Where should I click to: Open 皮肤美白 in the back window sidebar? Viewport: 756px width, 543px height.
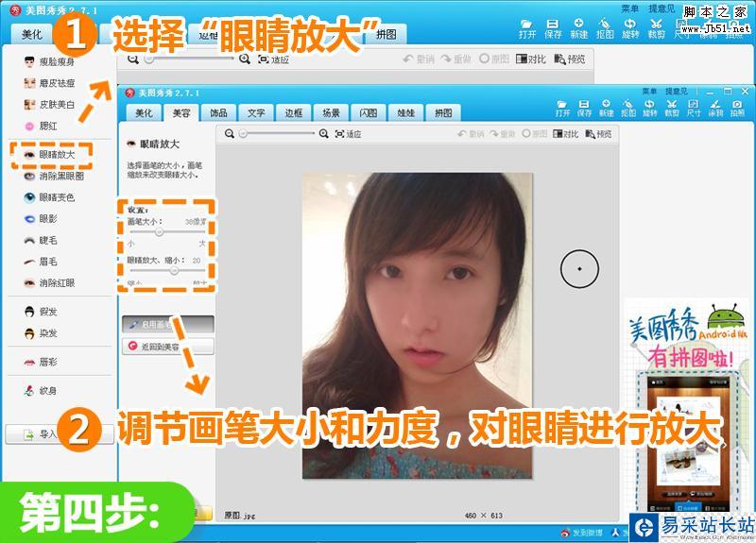click(49, 104)
